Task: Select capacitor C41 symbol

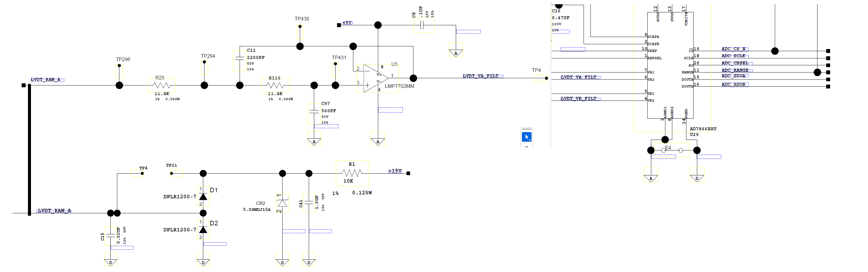Action: point(309,202)
